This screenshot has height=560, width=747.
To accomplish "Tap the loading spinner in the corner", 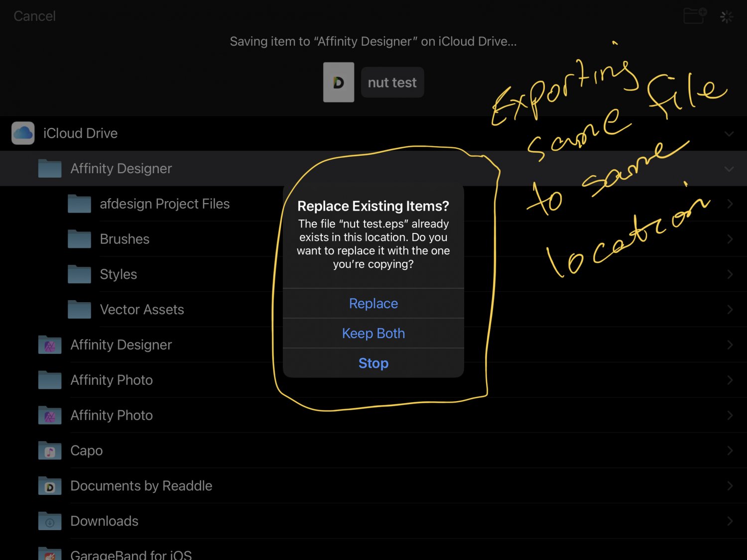I will pos(727,16).
